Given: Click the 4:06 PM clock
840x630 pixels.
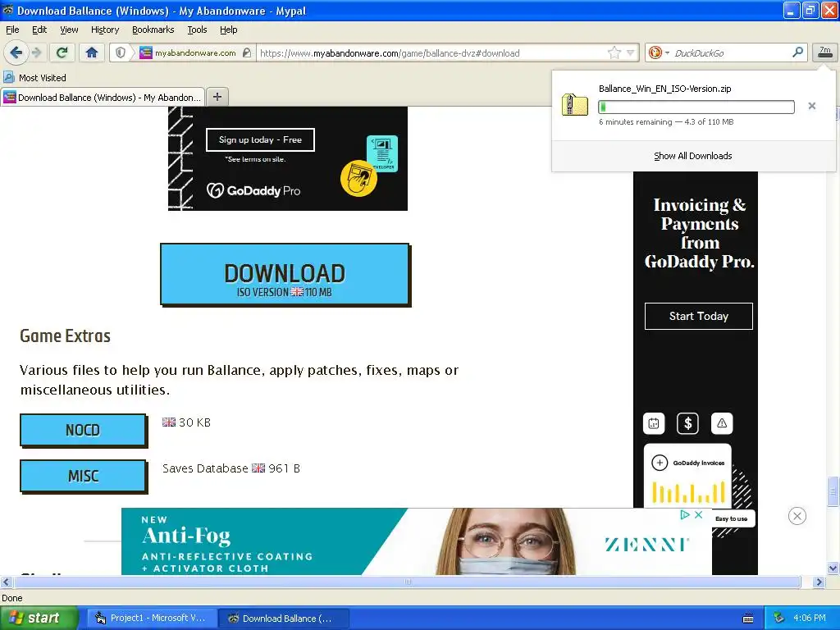Looking at the screenshot, I should coord(810,619).
